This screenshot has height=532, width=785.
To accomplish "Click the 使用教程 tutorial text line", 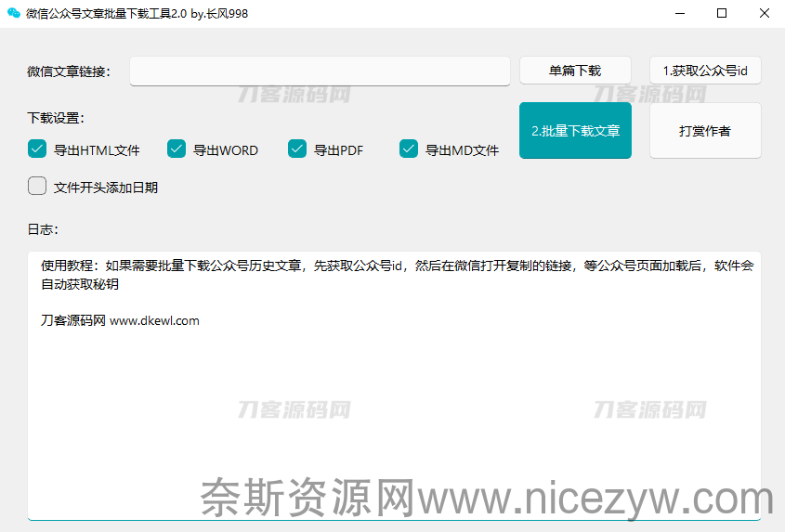I will [397, 275].
